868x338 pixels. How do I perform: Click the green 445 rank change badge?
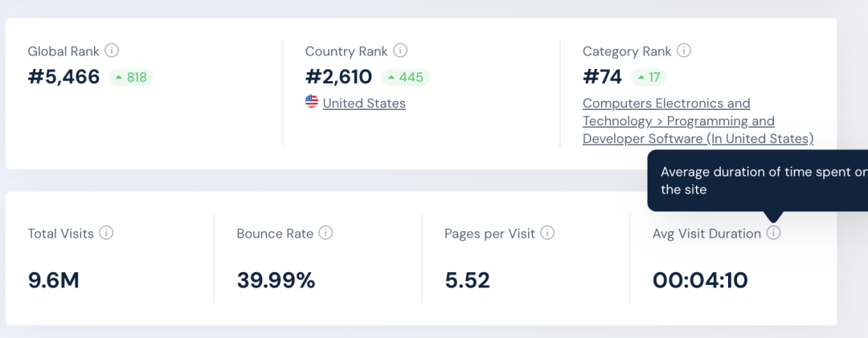(406, 77)
